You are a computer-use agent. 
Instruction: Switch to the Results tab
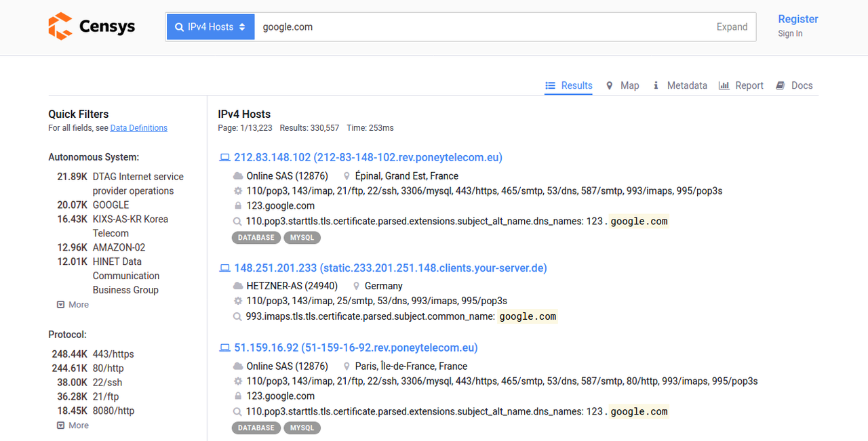coord(569,85)
